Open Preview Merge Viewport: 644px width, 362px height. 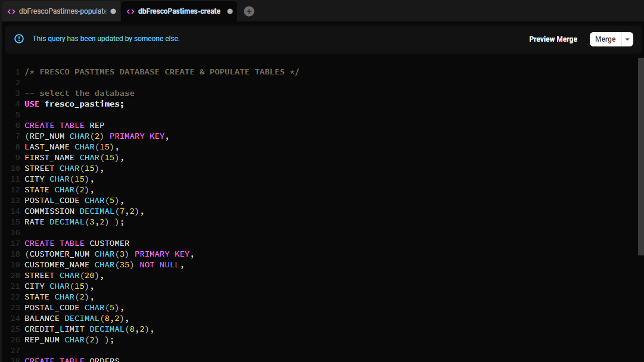(553, 39)
